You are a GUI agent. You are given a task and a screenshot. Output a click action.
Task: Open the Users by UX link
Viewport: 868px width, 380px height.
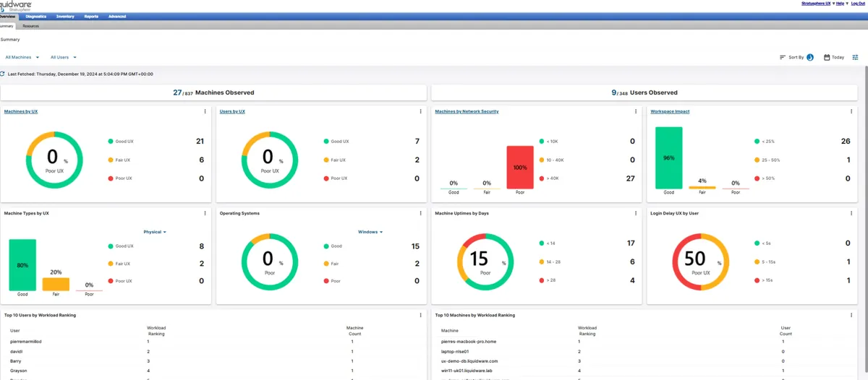pos(232,111)
